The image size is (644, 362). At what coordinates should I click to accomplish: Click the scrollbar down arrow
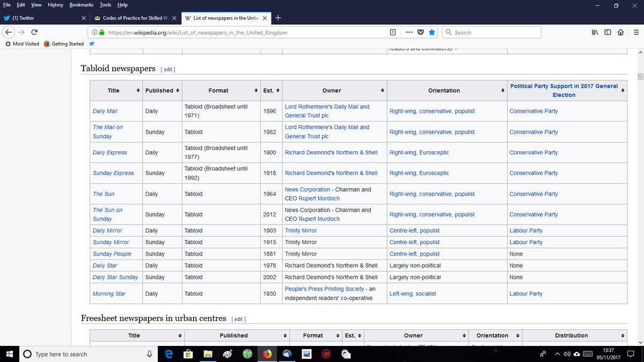click(x=640, y=342)
